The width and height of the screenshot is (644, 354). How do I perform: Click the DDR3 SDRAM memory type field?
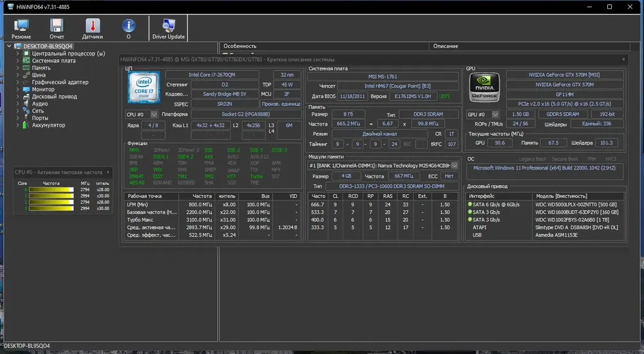pos(428,114)
